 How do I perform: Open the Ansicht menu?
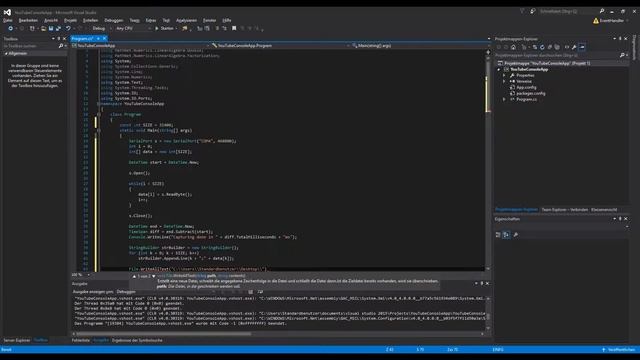(x=51, y=20)
